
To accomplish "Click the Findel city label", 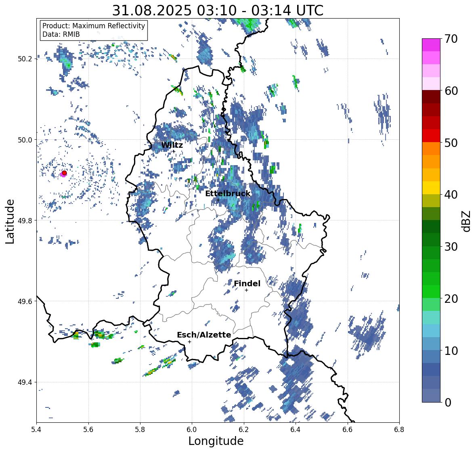I will click(247, 283).
